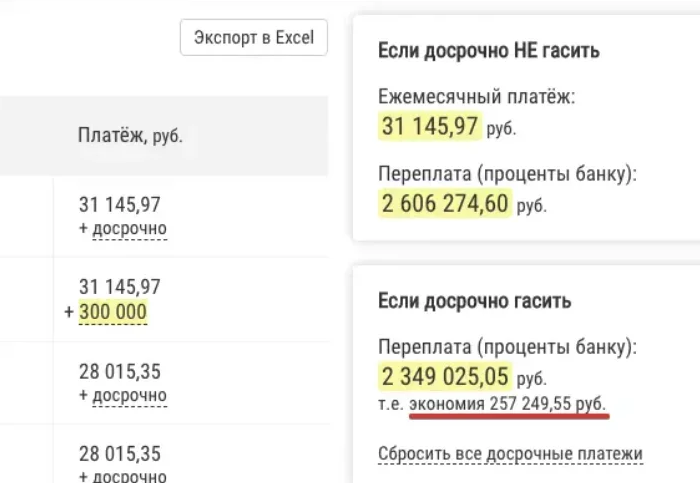700x483 pixels.
Task: Add early payment under first 31 145,97 row
Action: [x=129, y=229]
